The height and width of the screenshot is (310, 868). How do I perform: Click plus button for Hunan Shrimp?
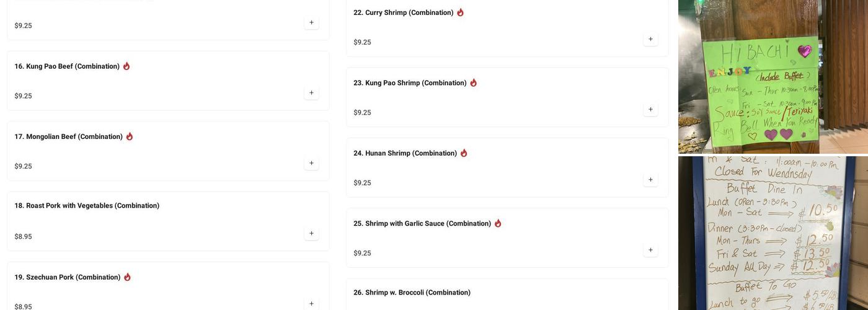point(650,180)
